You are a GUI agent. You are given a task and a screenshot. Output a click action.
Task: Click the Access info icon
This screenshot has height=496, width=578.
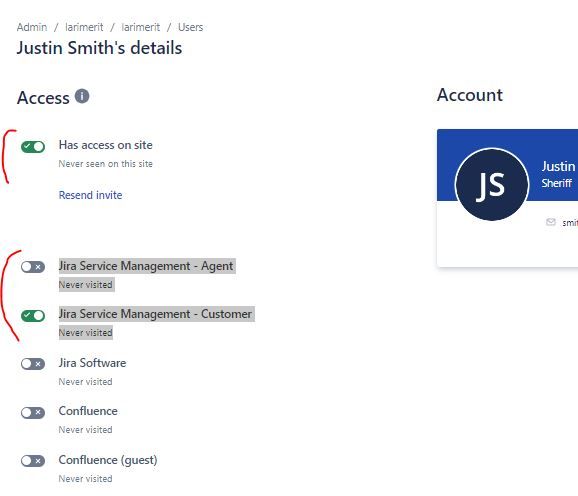[x=82, y=97]
